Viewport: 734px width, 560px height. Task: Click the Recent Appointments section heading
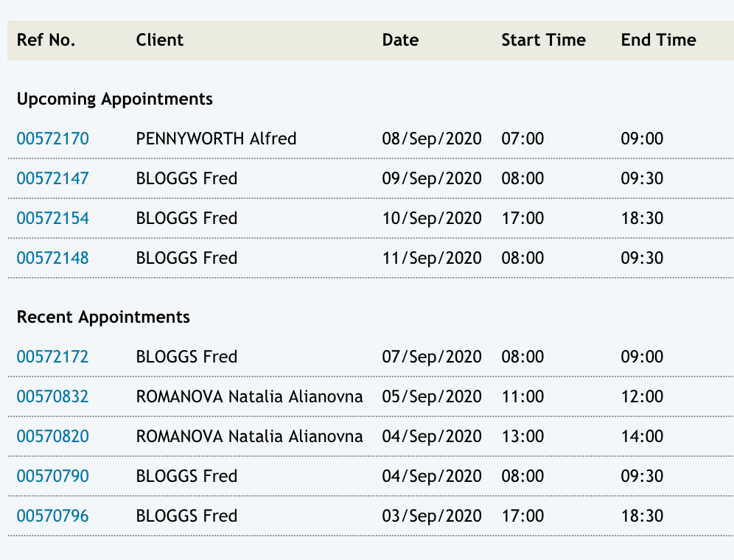tap(103, 317)
